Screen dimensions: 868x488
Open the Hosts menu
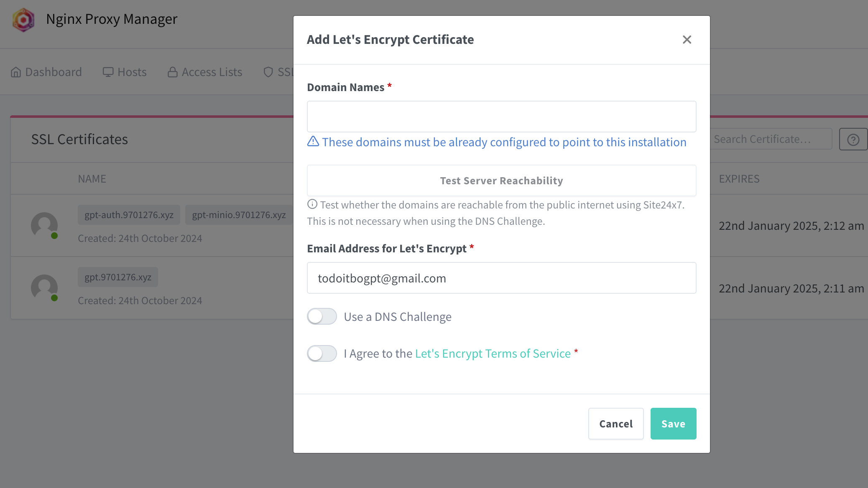click(x=125, y=72)
